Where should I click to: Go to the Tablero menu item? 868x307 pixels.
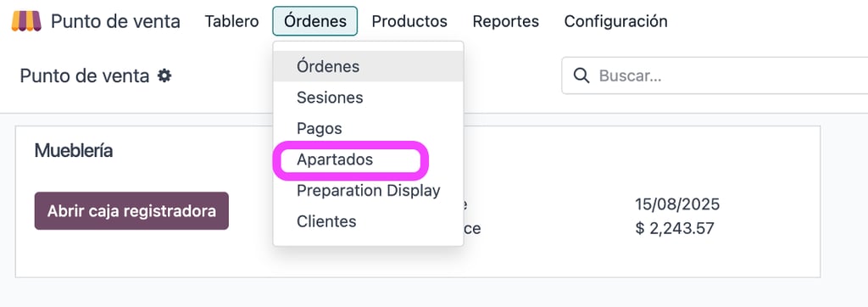(231, 21)
